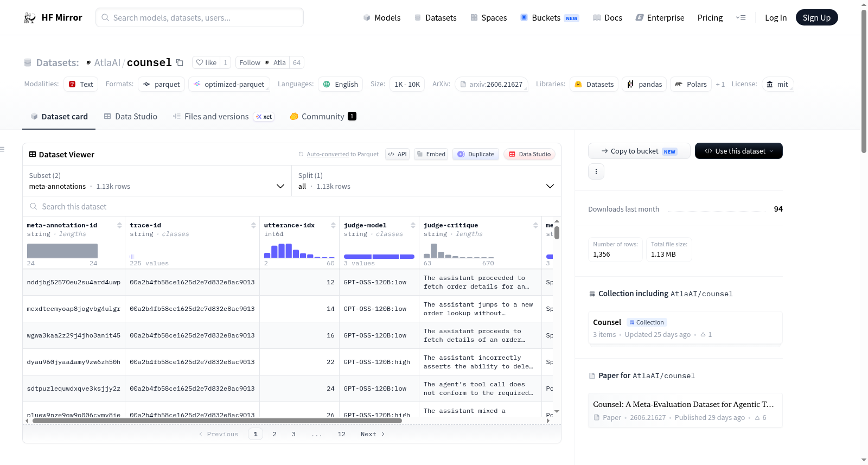Expand the Use this dataset dropdown
Viewport: 868px width, 465px height.
739,151
